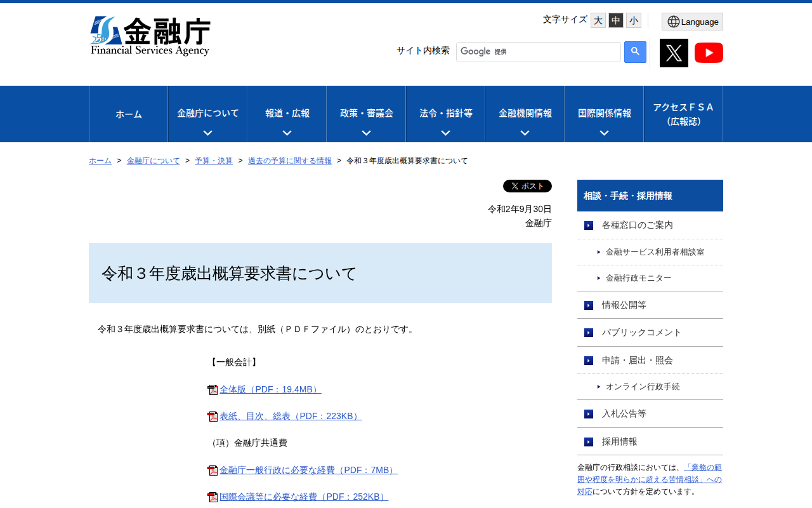Click the PDF icon beside 表紙、目次、総表
The height and width of the screenshot is (508, 812).
click(211, 416)
